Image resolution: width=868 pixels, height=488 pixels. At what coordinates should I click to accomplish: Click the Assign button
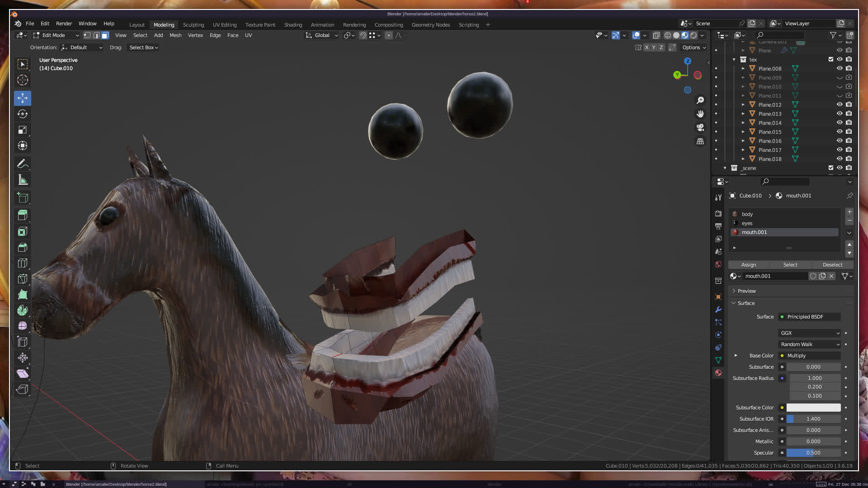tap(748, 265)
